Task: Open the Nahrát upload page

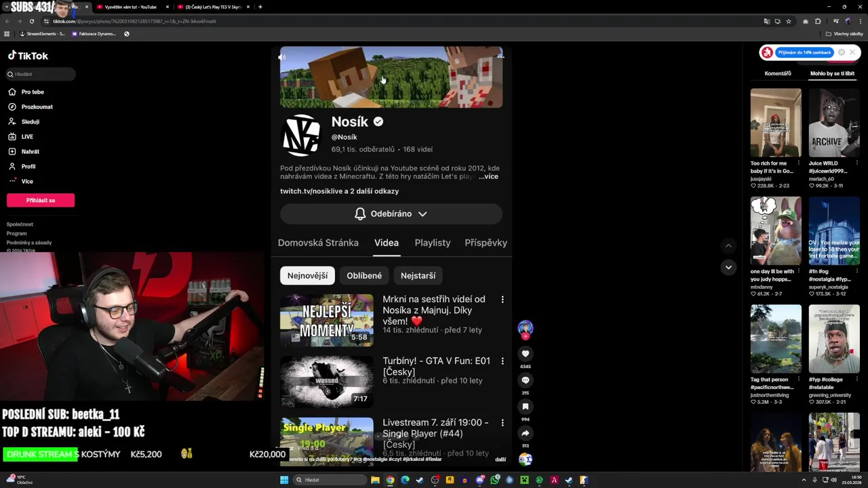Action: [24, 152]
